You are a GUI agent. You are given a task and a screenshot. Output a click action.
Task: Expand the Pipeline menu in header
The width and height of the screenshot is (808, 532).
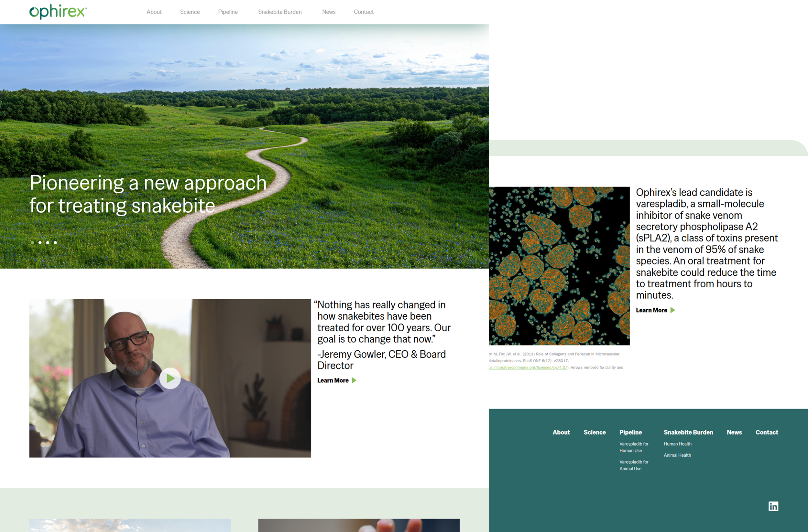pyautogui.click(x=228, y=12)
